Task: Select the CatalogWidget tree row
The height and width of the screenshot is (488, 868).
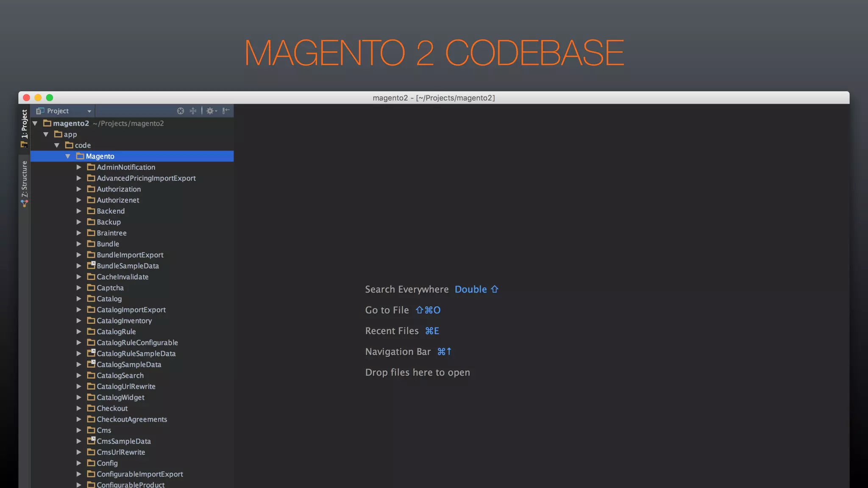Action: [132, 397]
